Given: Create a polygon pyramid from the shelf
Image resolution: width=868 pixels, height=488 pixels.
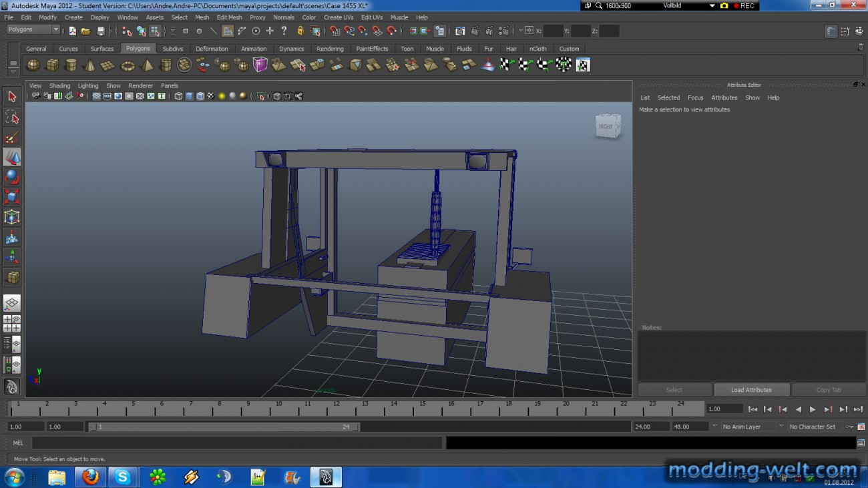Looking at the screenshot, I should tap(146, 65).
